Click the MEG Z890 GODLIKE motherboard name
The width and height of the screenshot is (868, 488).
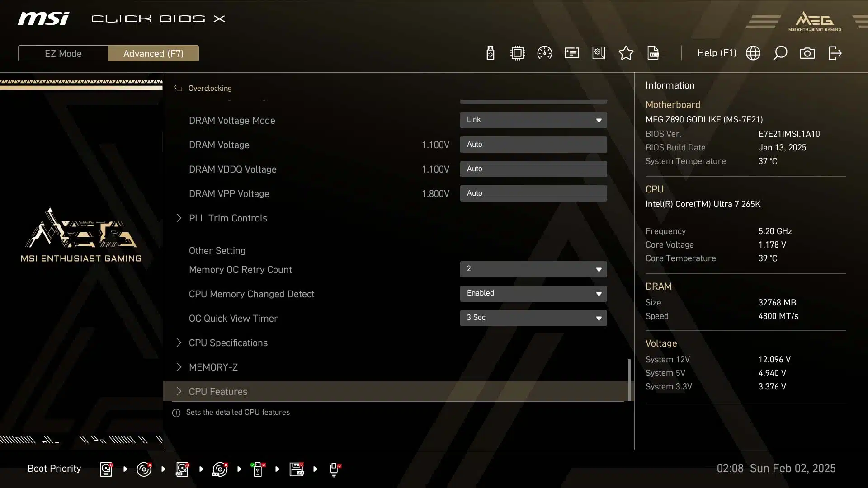(704, 120)
